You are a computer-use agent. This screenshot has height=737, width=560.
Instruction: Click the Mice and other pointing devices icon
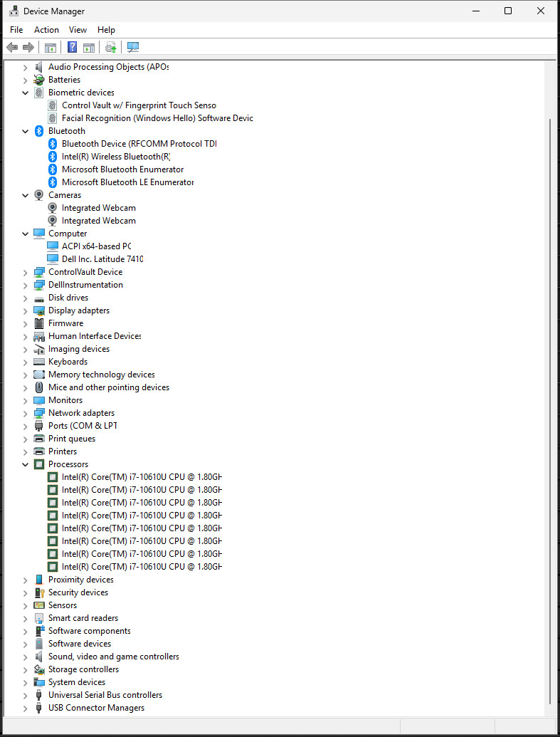click(x=39, y=387)
